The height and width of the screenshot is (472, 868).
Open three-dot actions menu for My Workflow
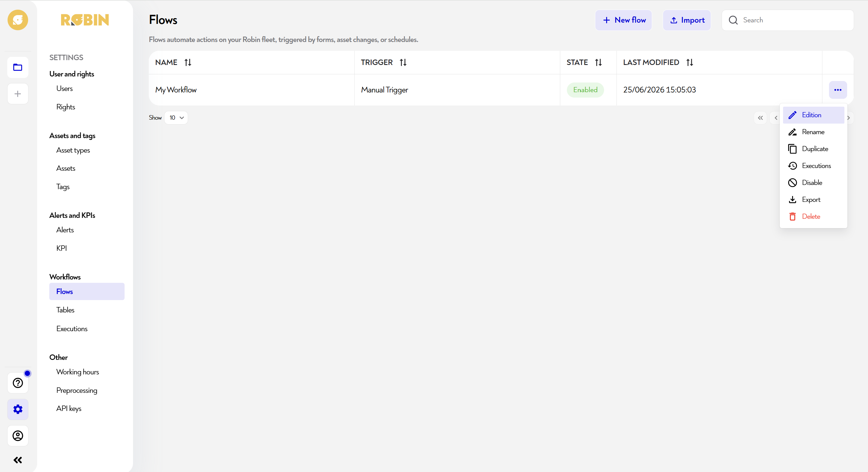tap(838, 90)
